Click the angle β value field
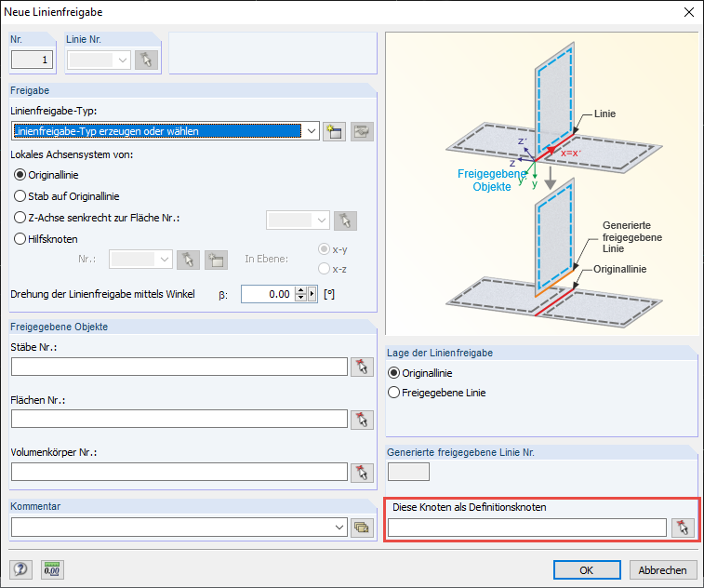This screenshot has width=704, height=588. point(268,294)
